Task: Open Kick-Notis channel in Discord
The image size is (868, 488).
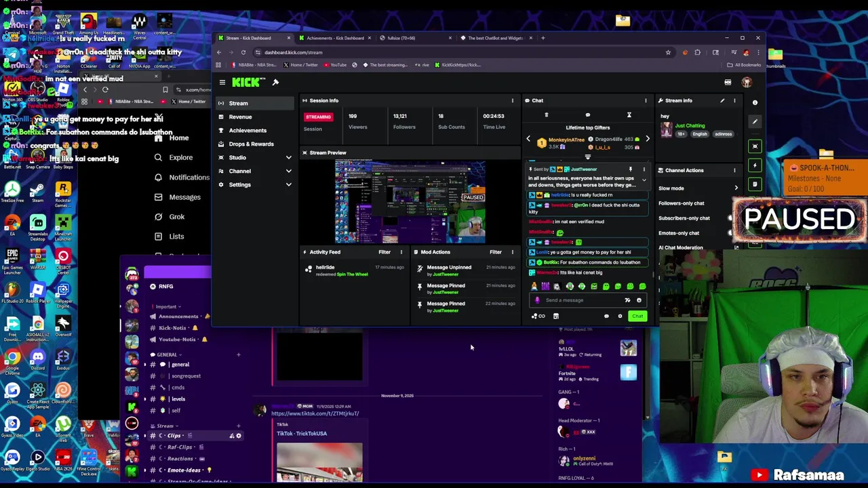Action: tap(173, 328)
